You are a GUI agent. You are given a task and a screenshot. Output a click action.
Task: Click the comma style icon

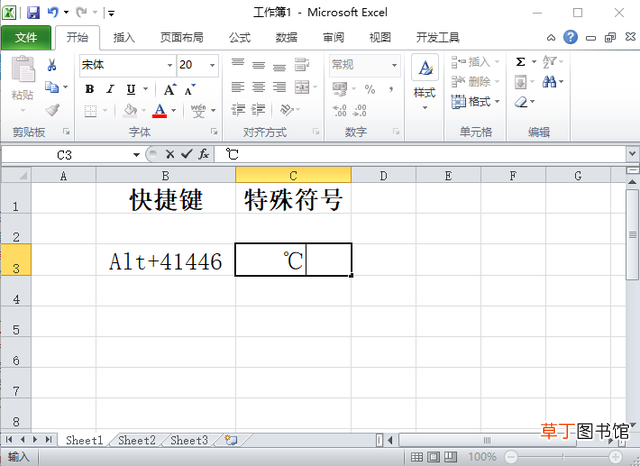coord(391,89)
